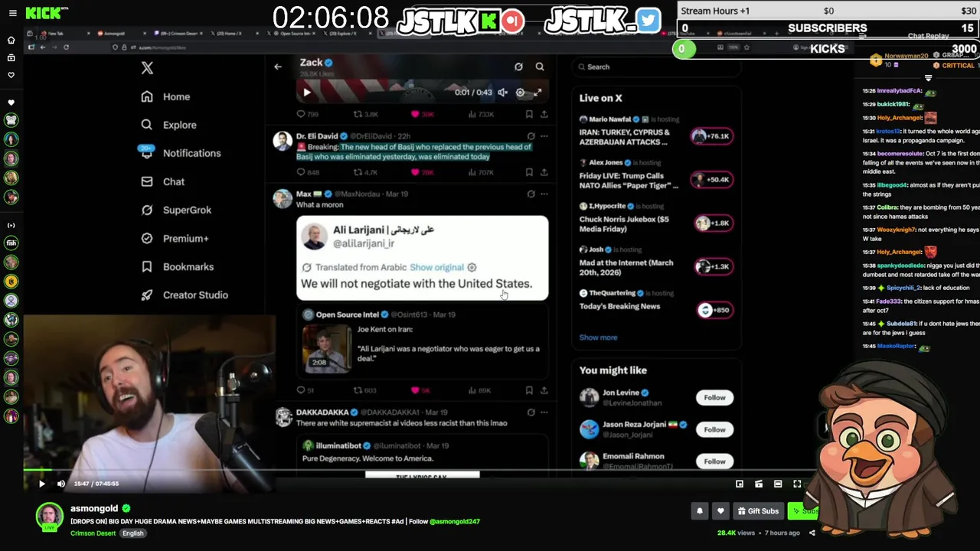
Task: Click Show more under Live on X
Action: click(598, 337)
